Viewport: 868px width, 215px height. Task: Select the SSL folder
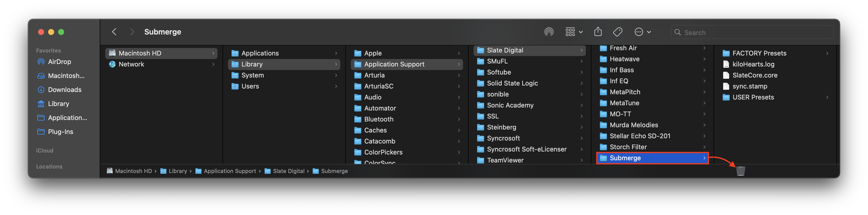click(x=529, y=116)
